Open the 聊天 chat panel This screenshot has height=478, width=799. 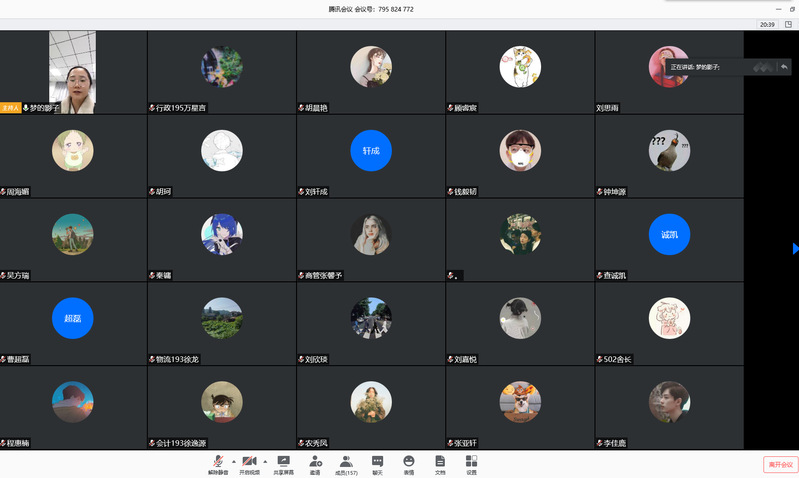pyautogui.click(x=377, y=463)
